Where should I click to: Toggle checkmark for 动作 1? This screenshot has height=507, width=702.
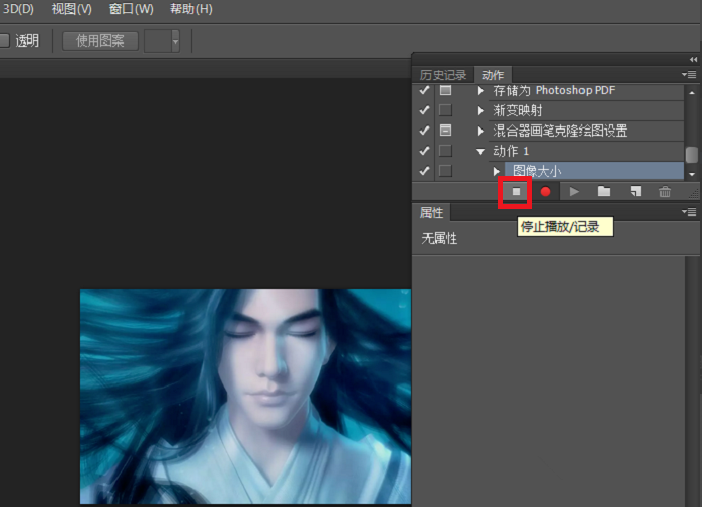pyautogui.click(x=424, y=151)
